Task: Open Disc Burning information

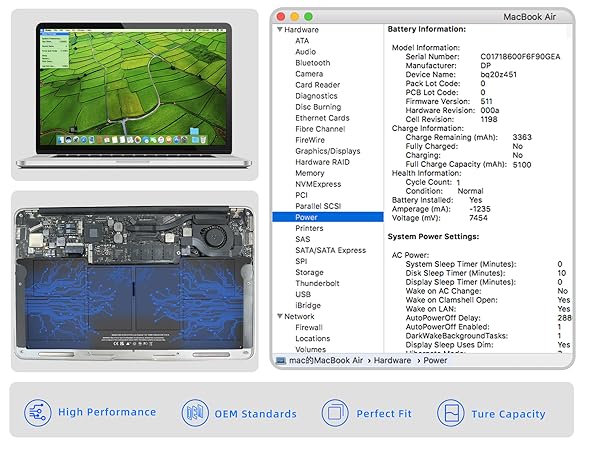Action: 318,107
